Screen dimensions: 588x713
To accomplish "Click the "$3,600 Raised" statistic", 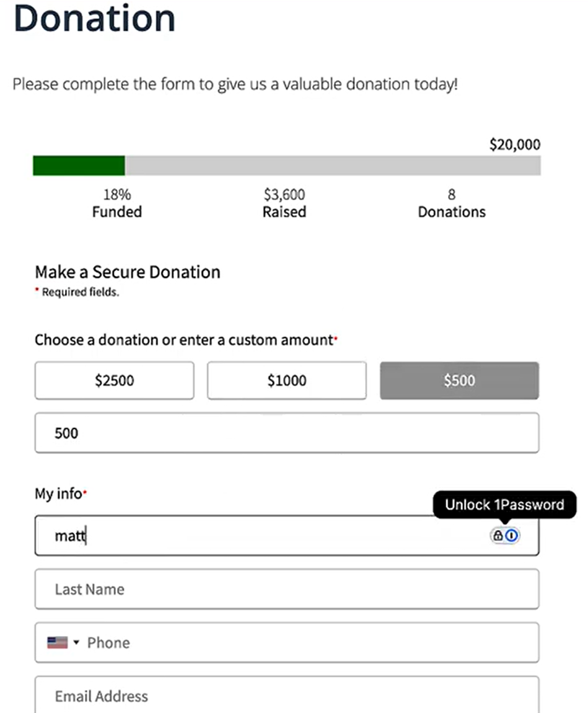I will pos(284,203).
